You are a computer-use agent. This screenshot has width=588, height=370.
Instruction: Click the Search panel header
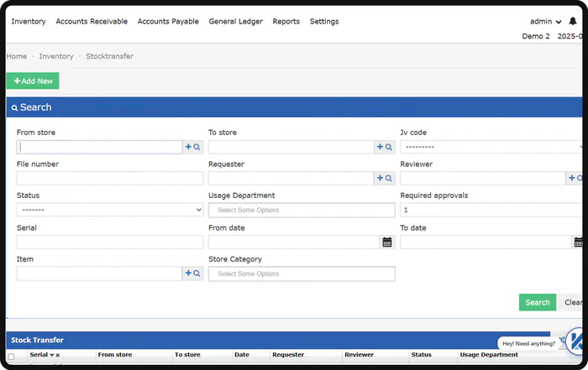[294, 107]
